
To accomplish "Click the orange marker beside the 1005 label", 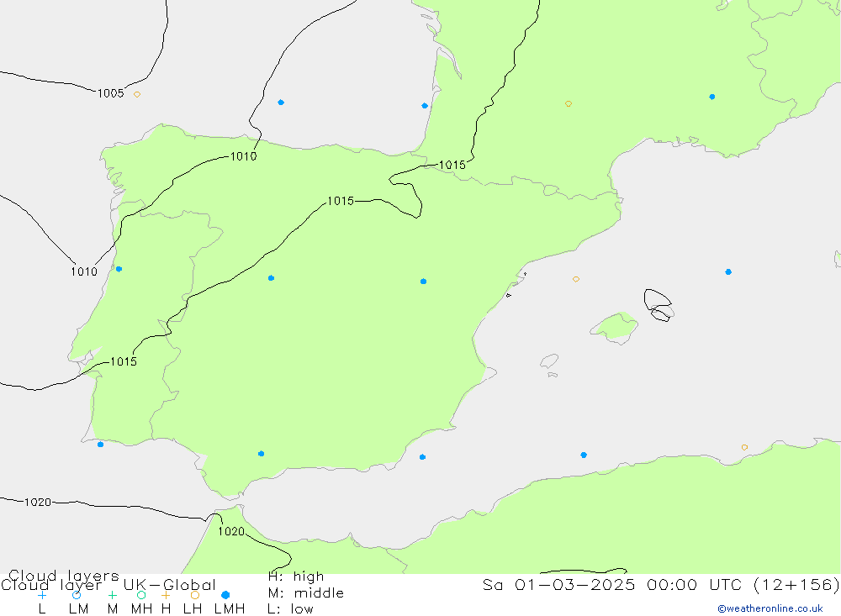I will click(x=137, y=94).
